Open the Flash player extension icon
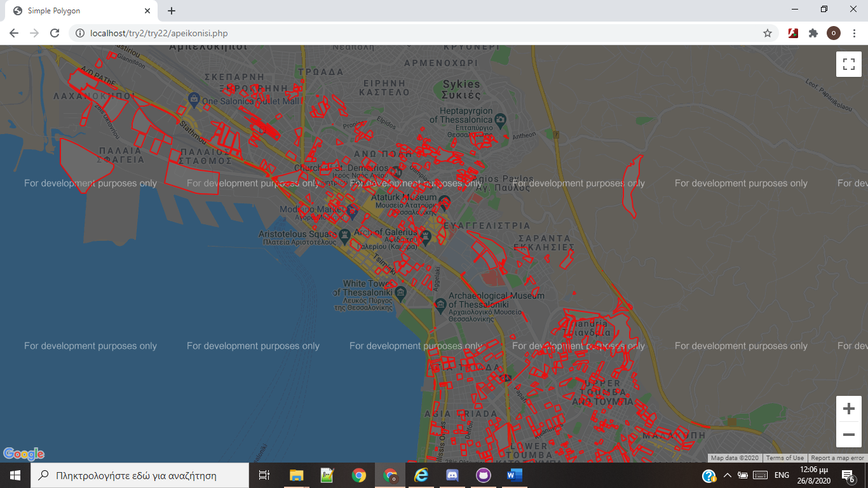This screenshot has height=488, width=868. pyautogui.click(x=793, y=33)
